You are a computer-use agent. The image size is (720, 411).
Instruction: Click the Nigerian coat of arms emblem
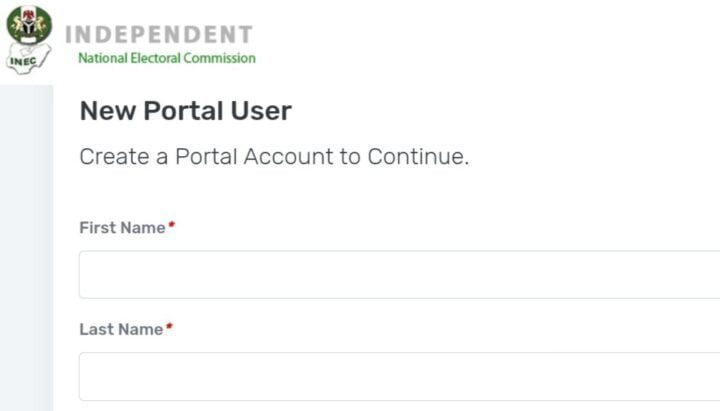(29, 24)
